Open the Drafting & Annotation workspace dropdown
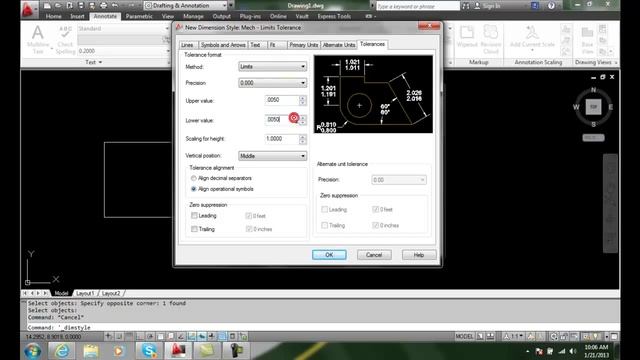640x360 pixels. pyautogui.click(x=186, y=6)
